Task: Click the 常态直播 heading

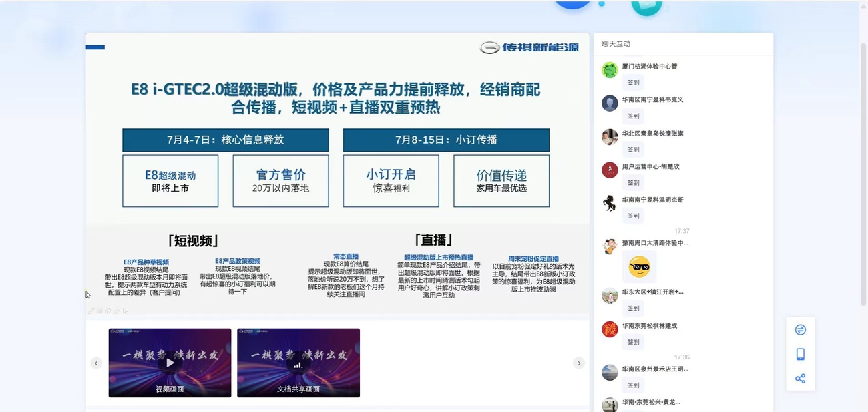Action: [x=346, y=256]
